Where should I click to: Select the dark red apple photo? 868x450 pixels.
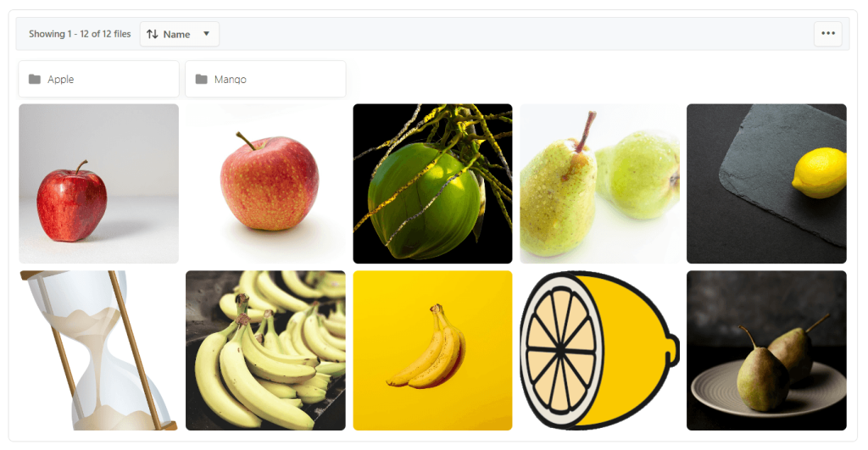tap(99, 184)
